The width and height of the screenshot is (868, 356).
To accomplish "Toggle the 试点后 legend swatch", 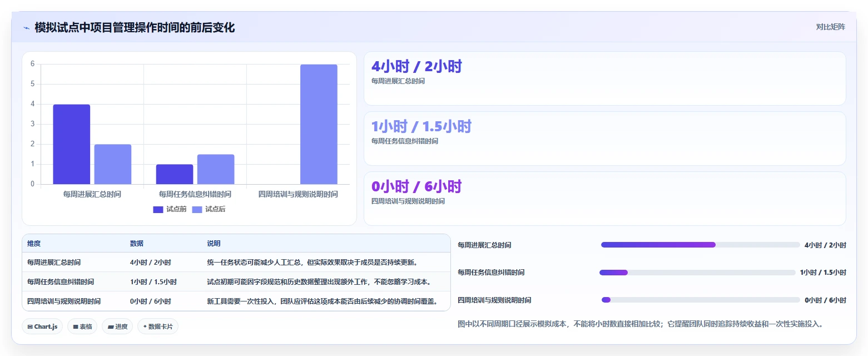I will click(197, 210).
